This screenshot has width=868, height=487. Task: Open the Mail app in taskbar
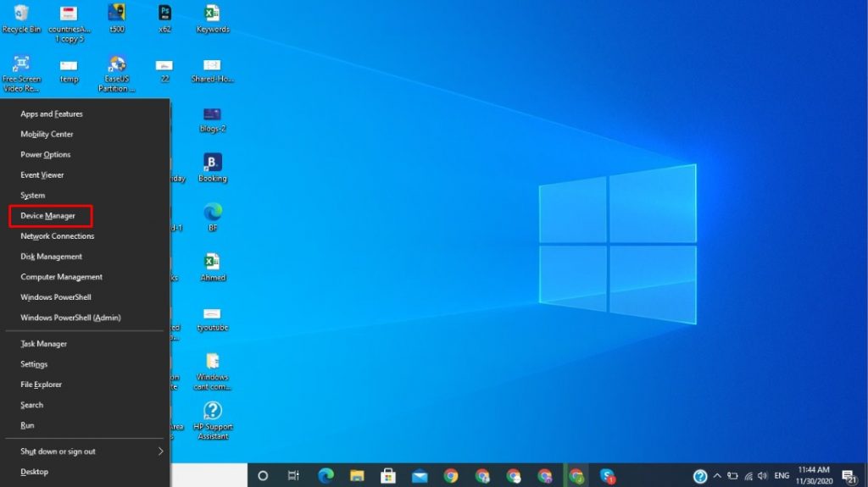(x=420, y=475)
